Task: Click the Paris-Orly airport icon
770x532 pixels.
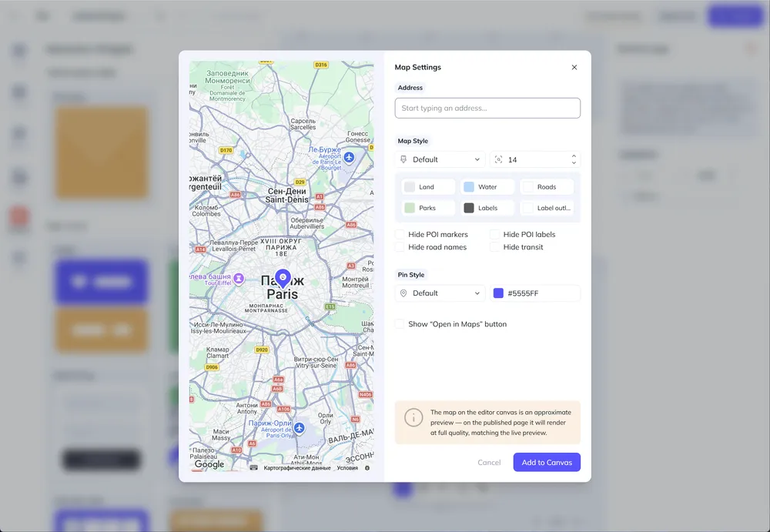Action: 299,428
